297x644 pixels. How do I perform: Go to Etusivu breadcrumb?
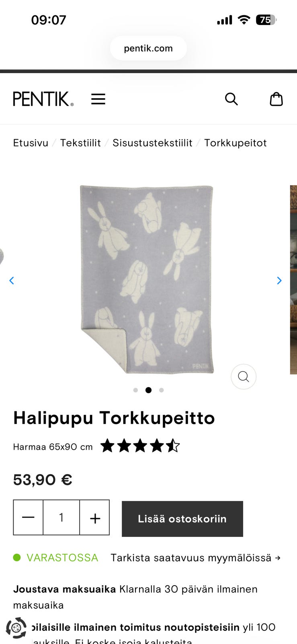tap(31, 143)
